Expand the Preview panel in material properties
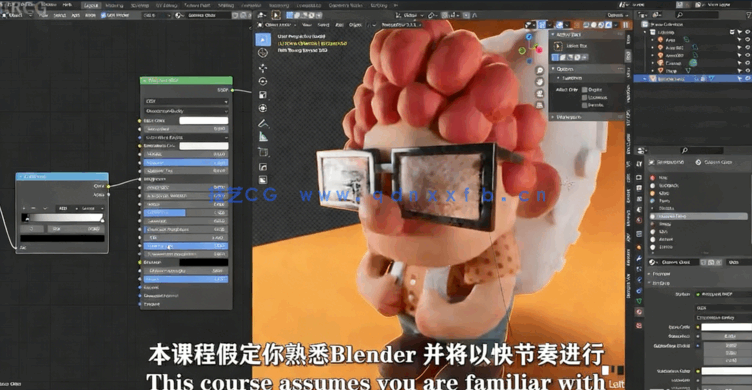 pyautogui.click(x=661, y=274)
